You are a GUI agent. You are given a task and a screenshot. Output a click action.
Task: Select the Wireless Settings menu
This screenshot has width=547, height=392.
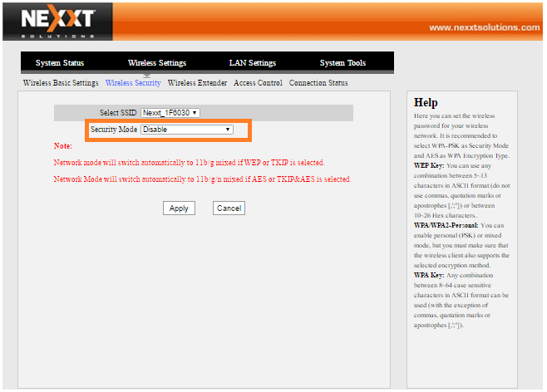(x=156, y=63)
